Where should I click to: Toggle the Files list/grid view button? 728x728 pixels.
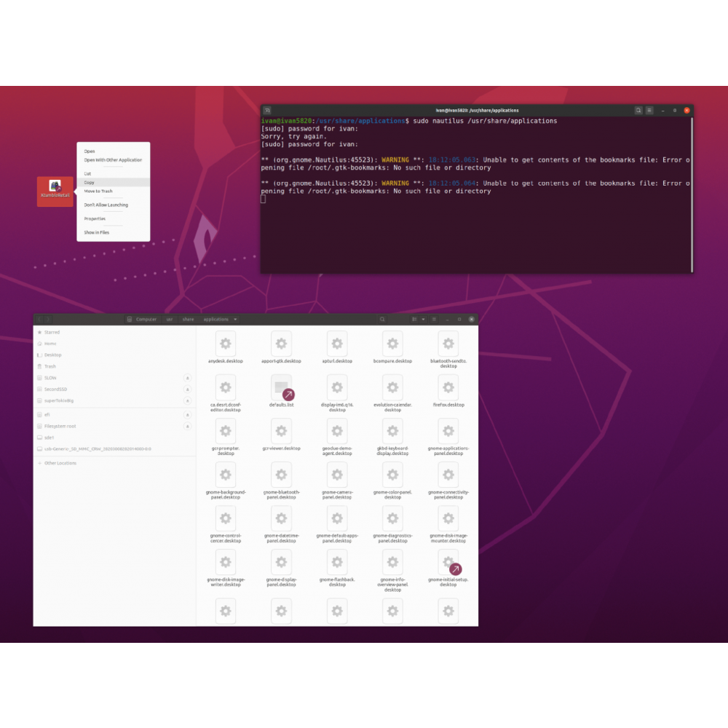point(414,320)
